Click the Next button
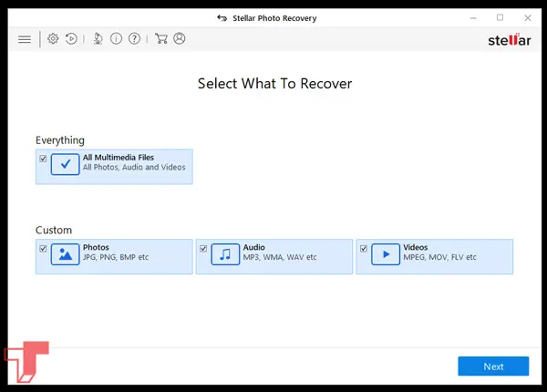Image resolution: width=547 pixels, height=392 pixels. point(493,366)
